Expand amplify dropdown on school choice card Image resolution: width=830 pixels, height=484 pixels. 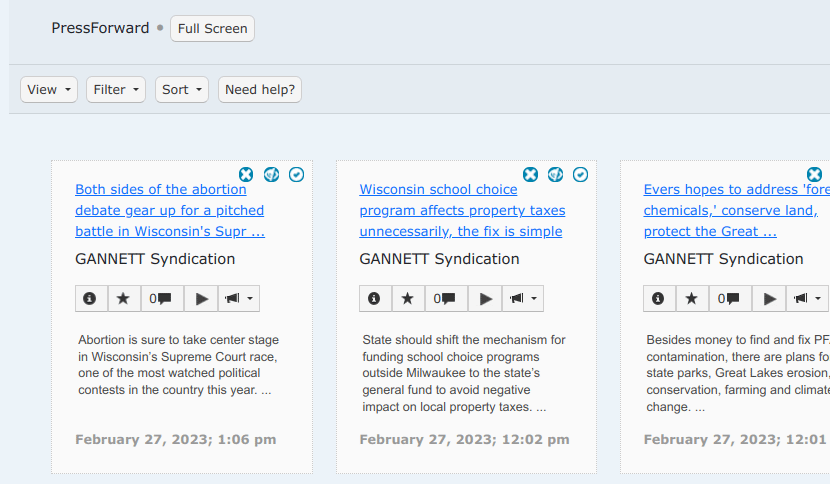click(x=535, y=299)
